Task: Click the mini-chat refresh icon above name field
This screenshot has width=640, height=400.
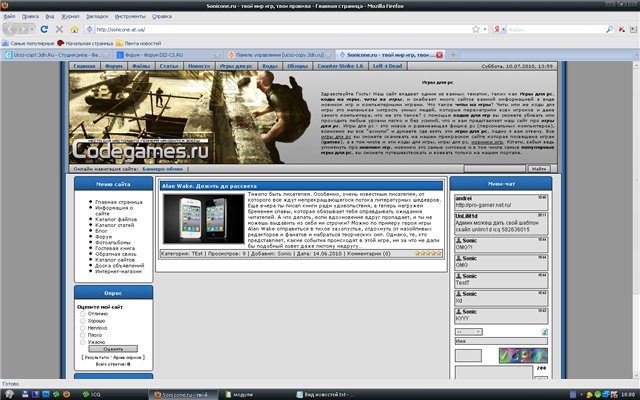Action: (x=544, y=332)
